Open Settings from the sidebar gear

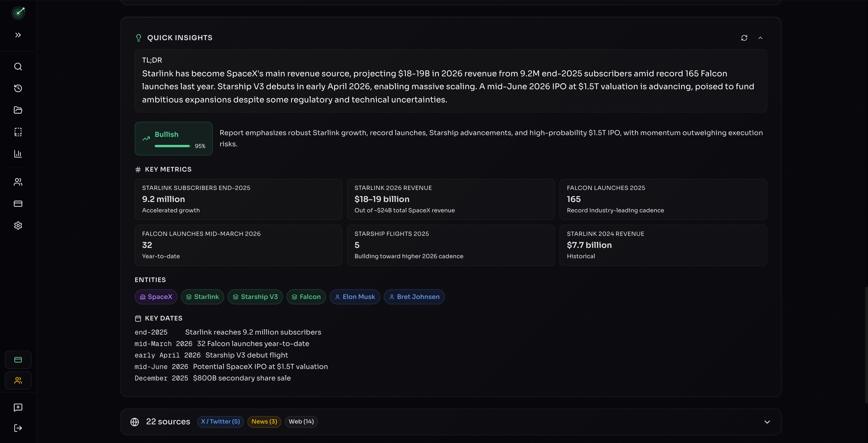point(18,226)
